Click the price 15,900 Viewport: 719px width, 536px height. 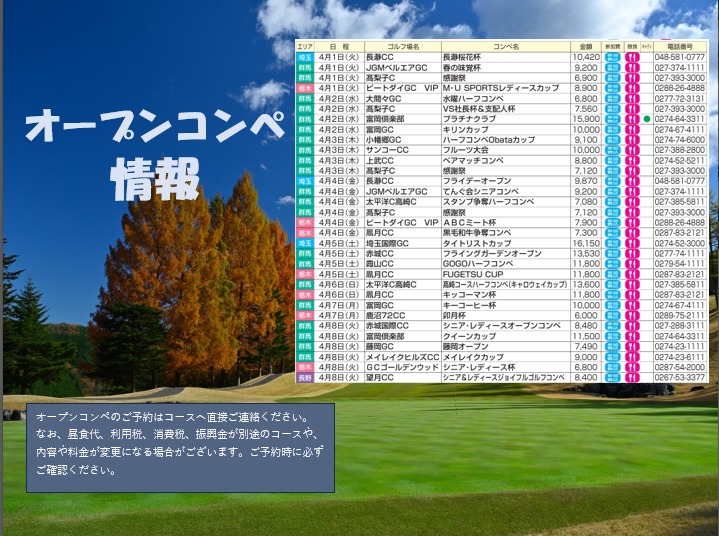(586, 119)
